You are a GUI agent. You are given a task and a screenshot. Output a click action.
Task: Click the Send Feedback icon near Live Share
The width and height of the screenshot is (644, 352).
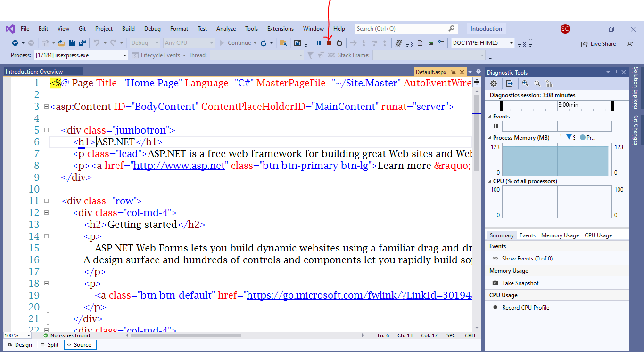[x=630, y=43]
